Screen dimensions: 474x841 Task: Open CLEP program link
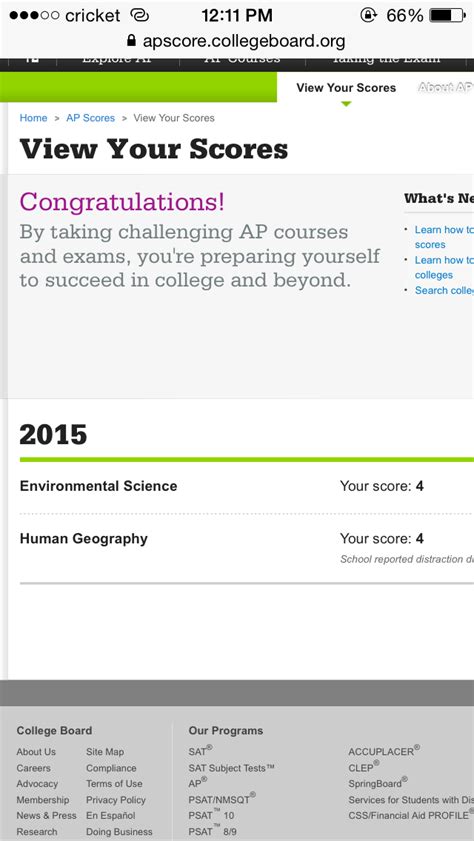(x=364, y=767)
